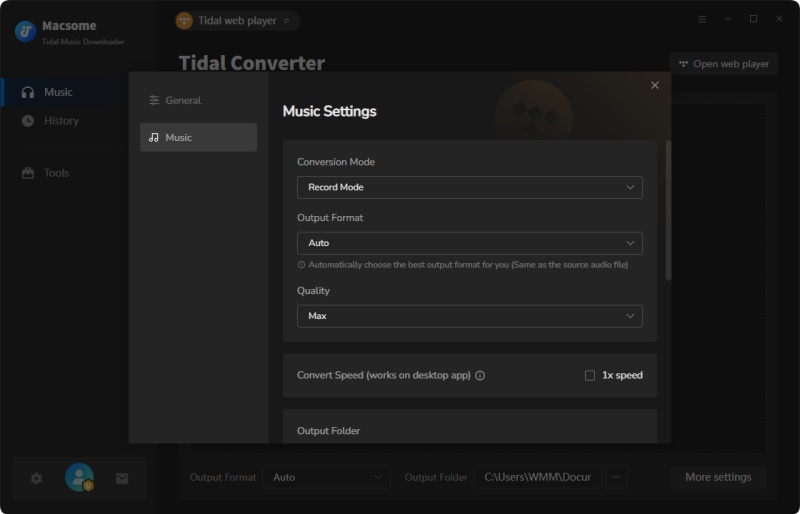Click the Tidal logo beside web player
The image size is (800, 514).
184,21
